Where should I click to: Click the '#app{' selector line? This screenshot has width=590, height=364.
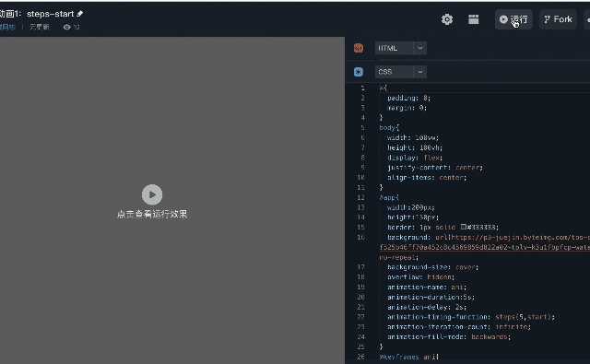389,197
